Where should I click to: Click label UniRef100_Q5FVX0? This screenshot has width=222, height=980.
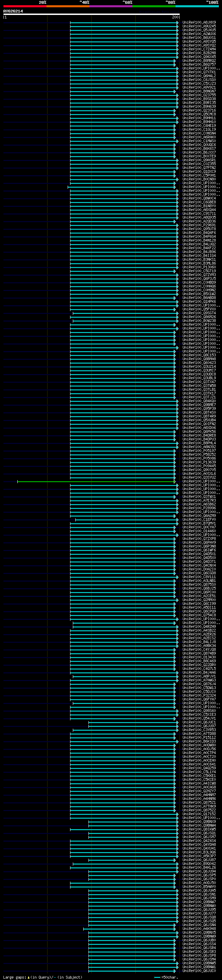199,309
